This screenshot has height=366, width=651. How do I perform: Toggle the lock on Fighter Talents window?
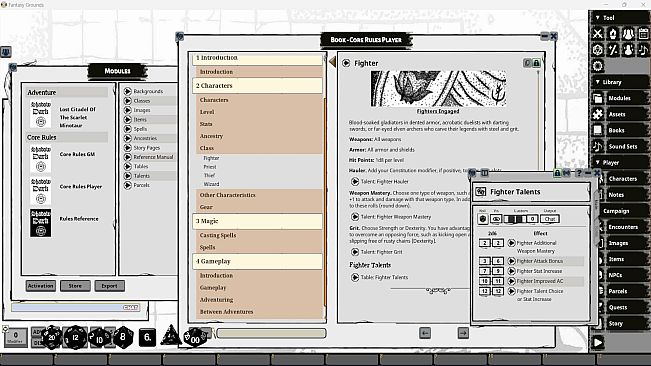click(x=557, y=173)
